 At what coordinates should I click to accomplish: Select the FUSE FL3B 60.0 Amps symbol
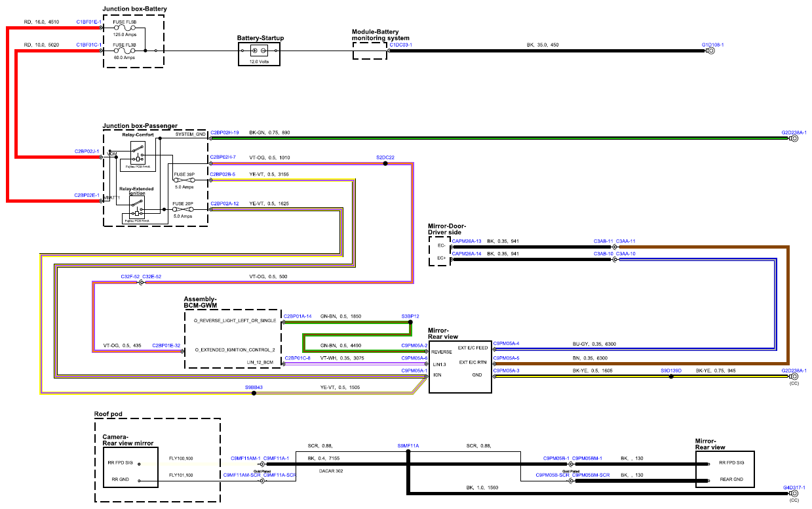(125, 50)
